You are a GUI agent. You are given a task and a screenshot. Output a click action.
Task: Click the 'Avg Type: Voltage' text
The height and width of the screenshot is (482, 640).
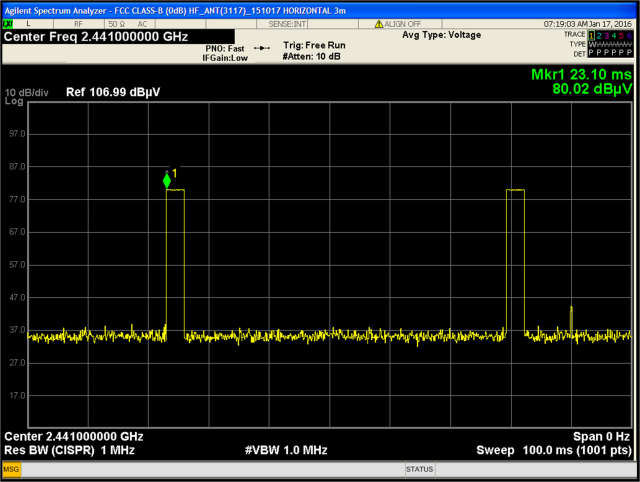point(441,35)
